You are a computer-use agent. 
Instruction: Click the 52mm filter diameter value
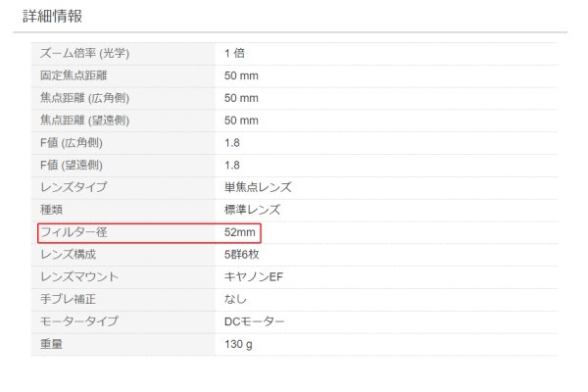240,232
